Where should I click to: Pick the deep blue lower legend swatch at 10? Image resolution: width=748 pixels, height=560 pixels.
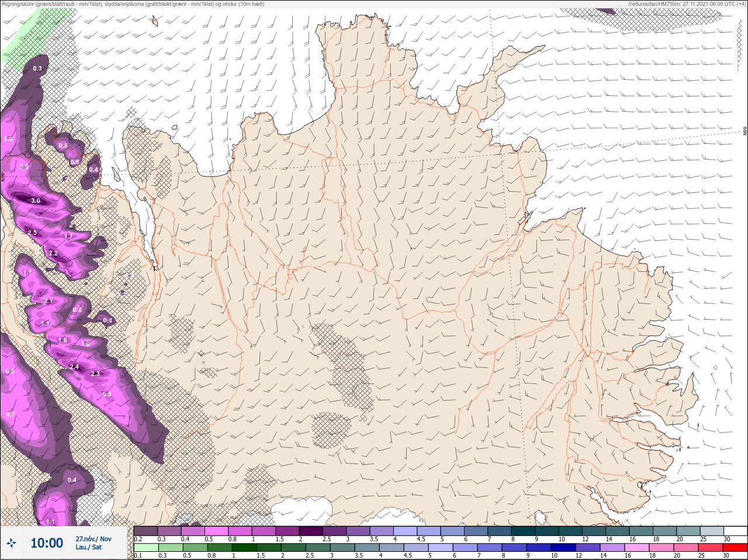pyautogui.click(x=563, y=548)
